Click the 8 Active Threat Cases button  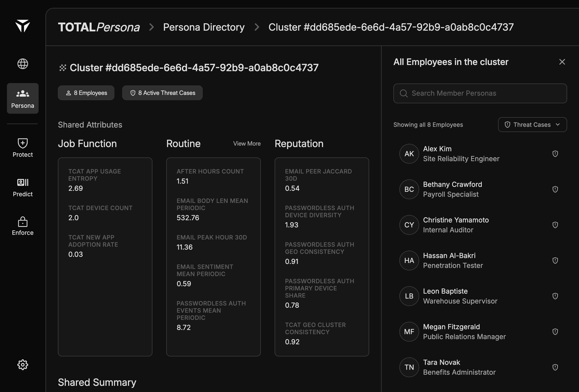point(162,93)
